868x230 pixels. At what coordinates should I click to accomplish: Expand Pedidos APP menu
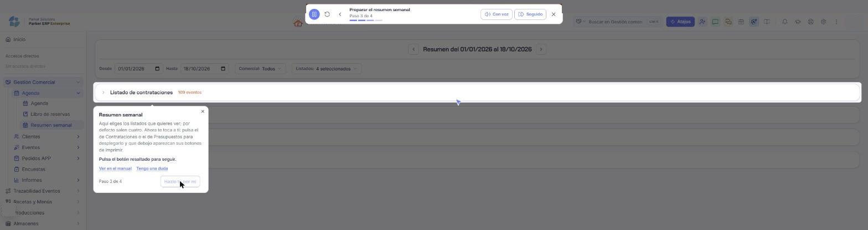tap(47, 159)
